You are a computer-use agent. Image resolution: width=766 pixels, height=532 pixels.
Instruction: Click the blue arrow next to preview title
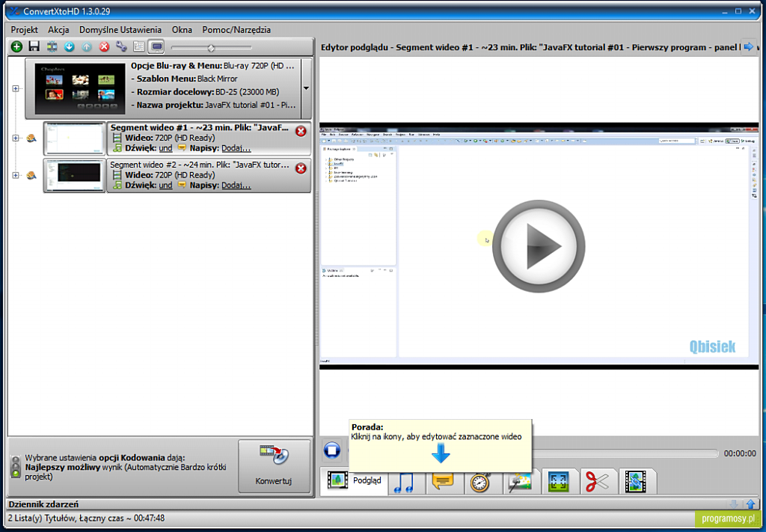coord(748,47)
